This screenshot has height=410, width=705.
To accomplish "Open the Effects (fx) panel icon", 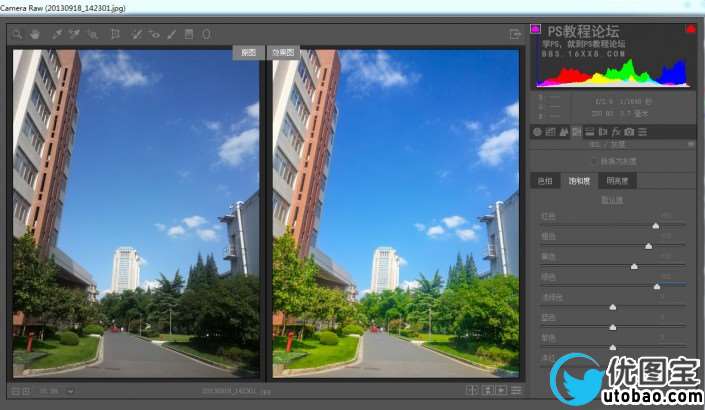I will [x=615, y=131].
